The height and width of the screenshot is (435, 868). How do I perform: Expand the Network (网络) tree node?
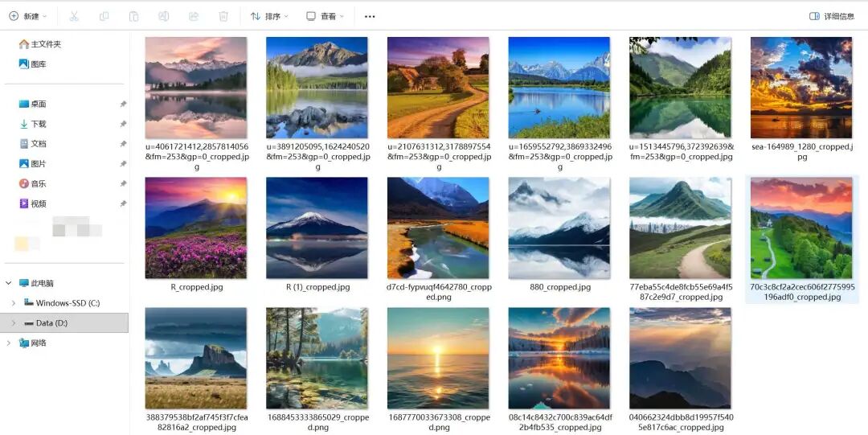click(x=8, y=343)
